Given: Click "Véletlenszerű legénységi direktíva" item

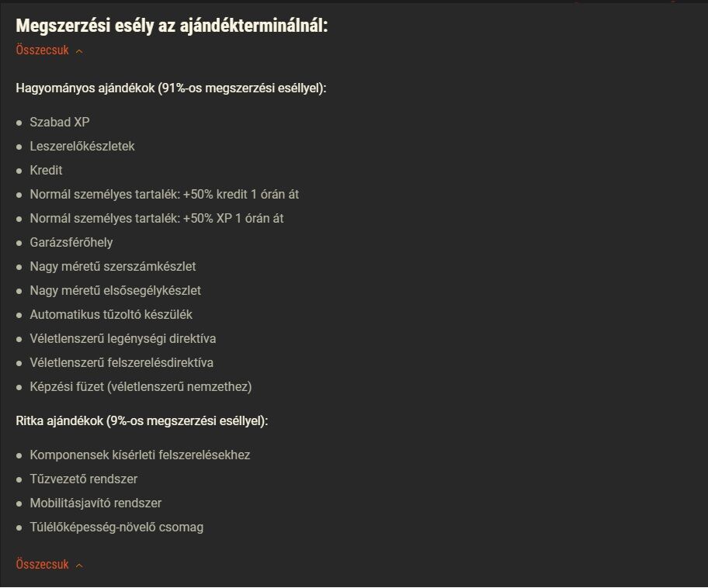Looking at the screenshot, I should [x=123, y=338].
